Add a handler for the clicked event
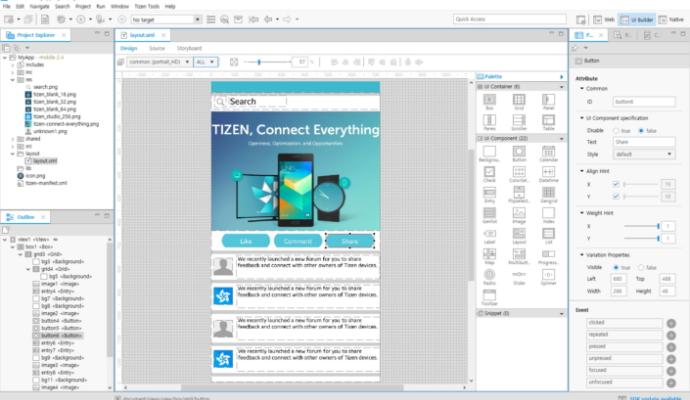This screenshot has width=690, height=400. [x=671, y=324]
